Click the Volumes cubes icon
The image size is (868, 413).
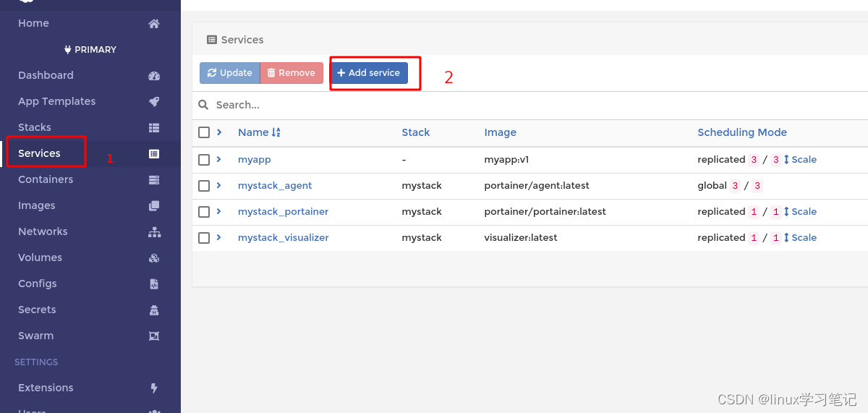tap(153, 257)
